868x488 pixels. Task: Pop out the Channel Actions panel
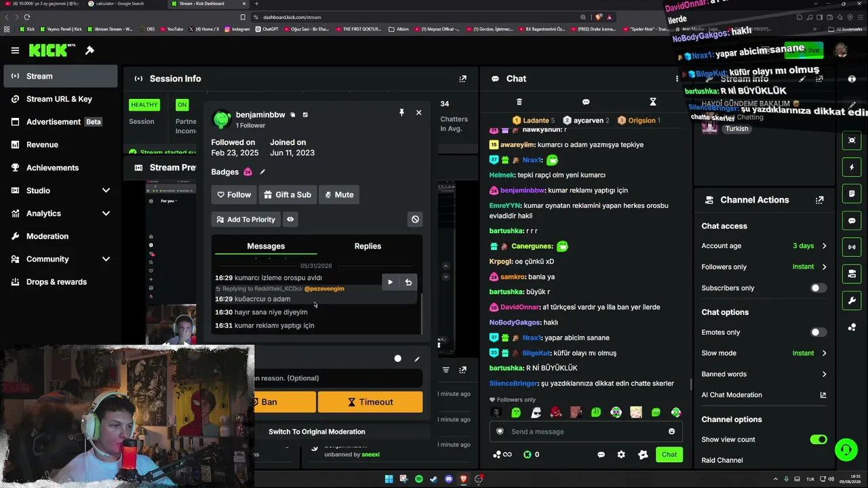coord(819,200)
